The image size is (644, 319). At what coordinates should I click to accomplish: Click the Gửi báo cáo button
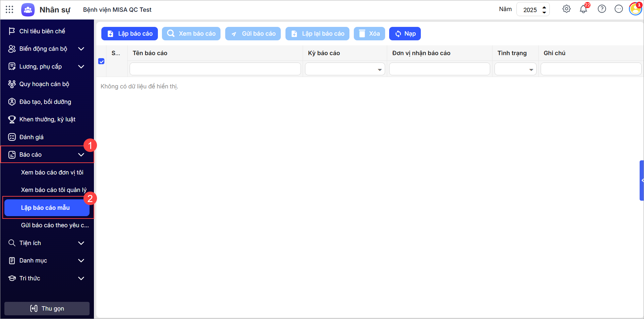click(x=253, y=34)
